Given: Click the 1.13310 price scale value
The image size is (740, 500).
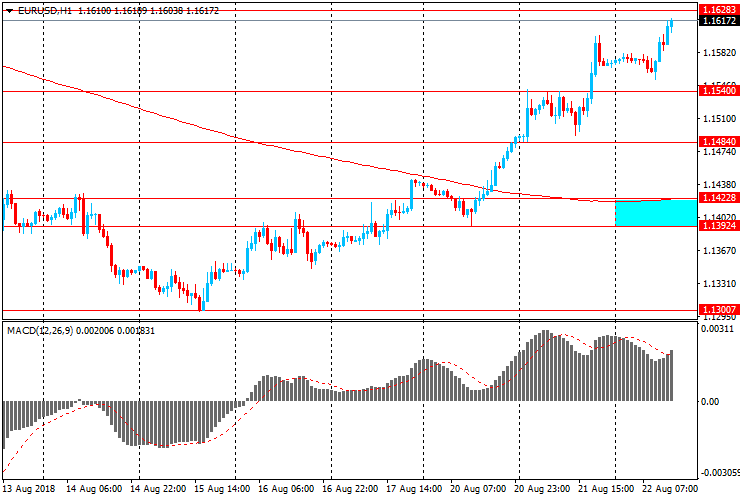Looking at the screenshot, I should point(719,284).
